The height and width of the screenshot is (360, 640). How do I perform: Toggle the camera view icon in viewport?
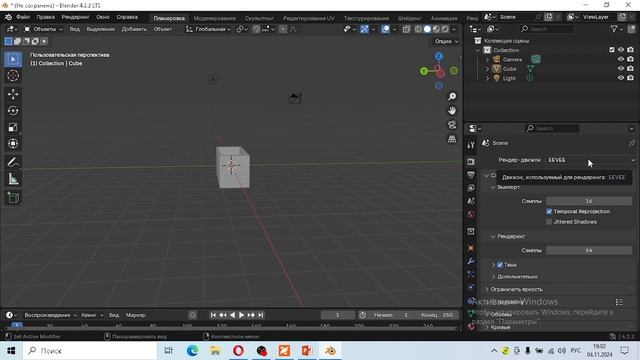(x=452, y=125)
